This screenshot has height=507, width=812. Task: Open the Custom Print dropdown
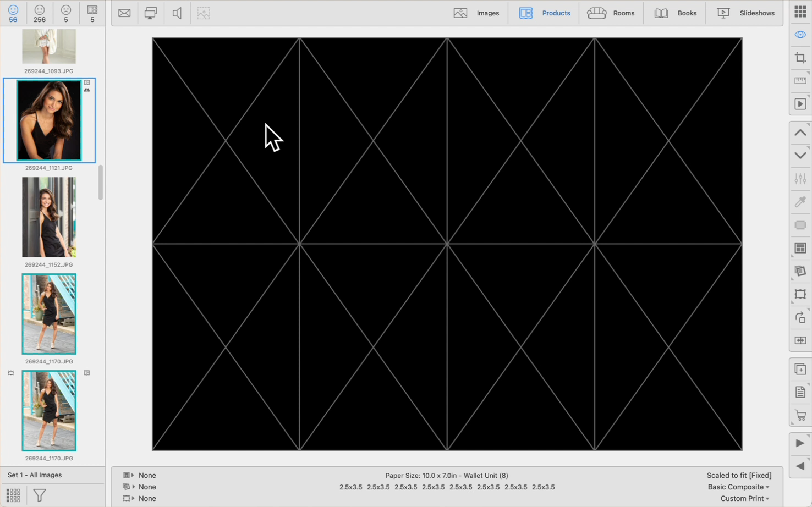click(744, 498)
